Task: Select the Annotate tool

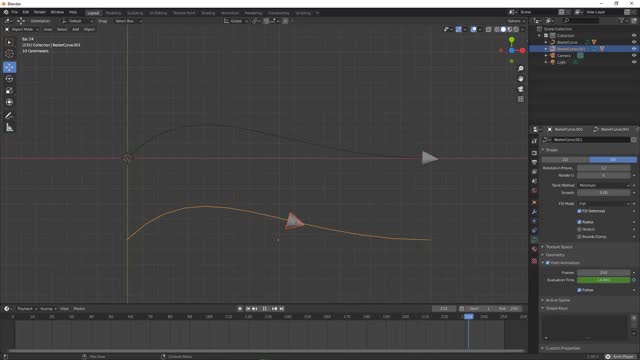Action: point(9,116)
